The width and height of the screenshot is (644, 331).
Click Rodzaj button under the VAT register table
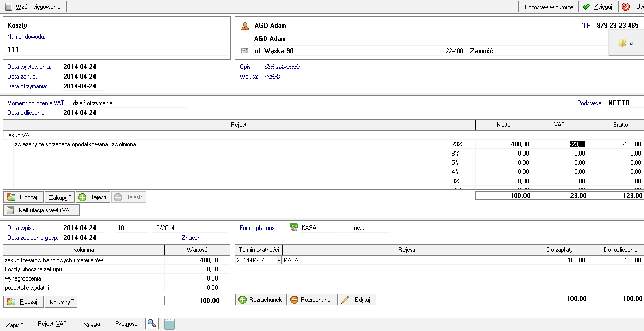(x=23, y=197)
